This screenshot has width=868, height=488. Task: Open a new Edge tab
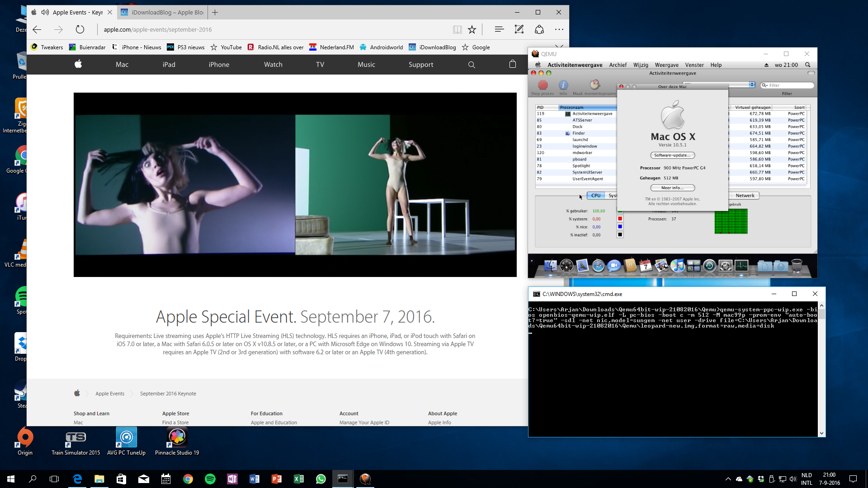[215, 12]
